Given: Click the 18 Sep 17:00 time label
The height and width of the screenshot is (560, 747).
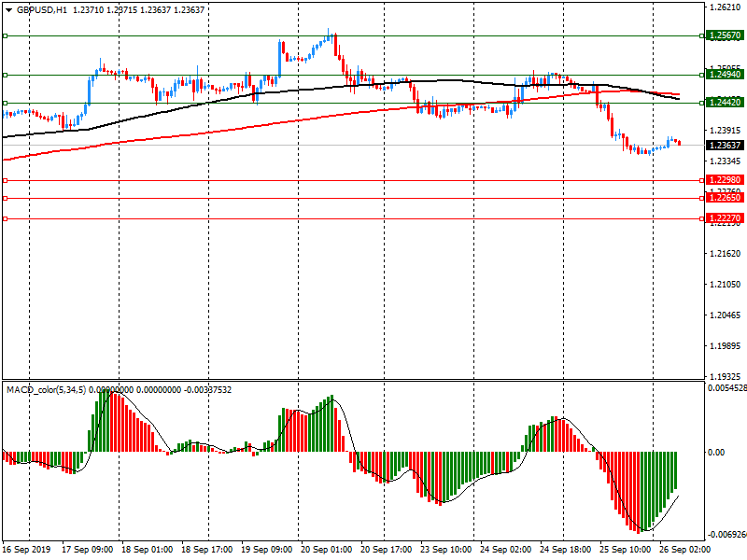Looking at the screenshot, I should [206, 550].
